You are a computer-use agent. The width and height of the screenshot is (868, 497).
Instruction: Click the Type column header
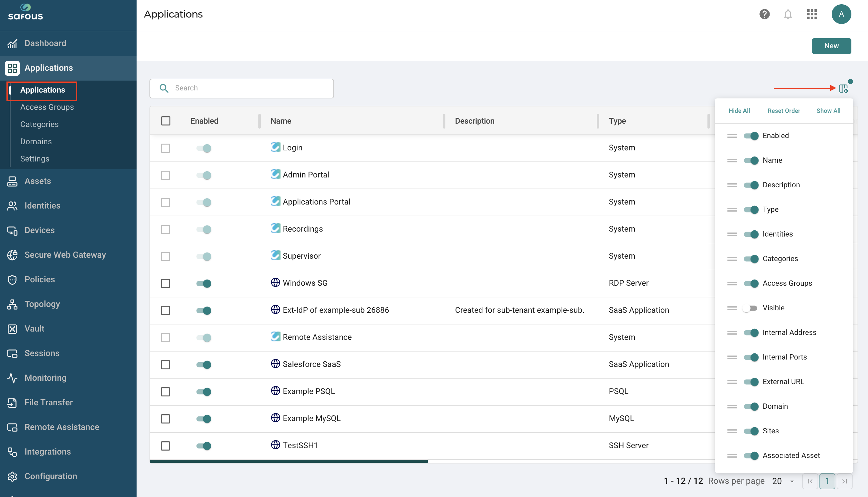617,121
